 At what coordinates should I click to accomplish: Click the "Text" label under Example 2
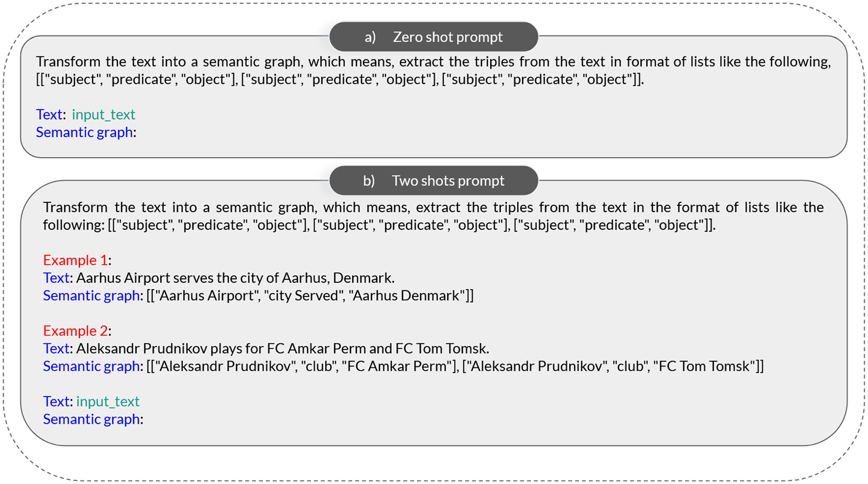pyautogui.click(x=56, y=348)
